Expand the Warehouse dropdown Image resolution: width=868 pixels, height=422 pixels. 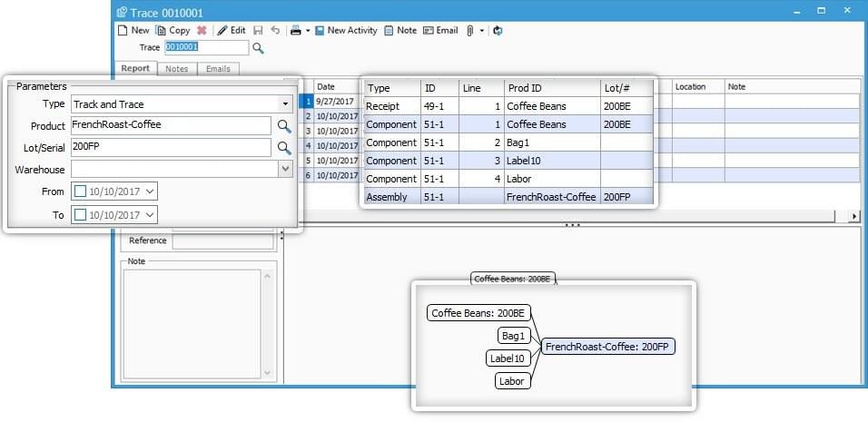click(x=285, y=169)
